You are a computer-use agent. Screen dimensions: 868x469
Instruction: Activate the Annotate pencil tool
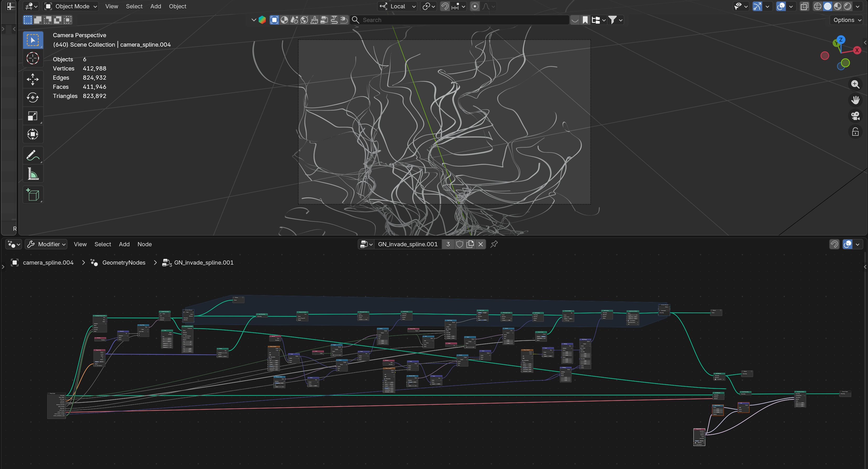(x=33, y=155)
